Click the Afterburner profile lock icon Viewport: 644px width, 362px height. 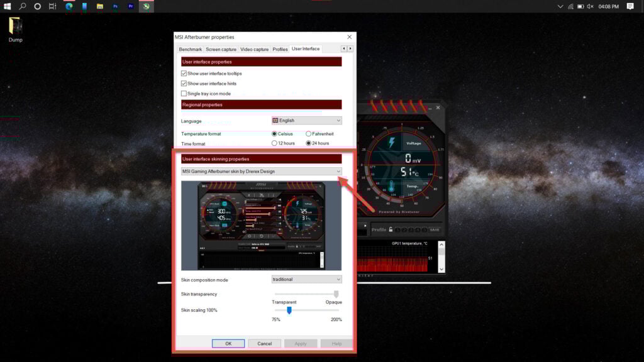pyautogui.click(x=391, y=229)
